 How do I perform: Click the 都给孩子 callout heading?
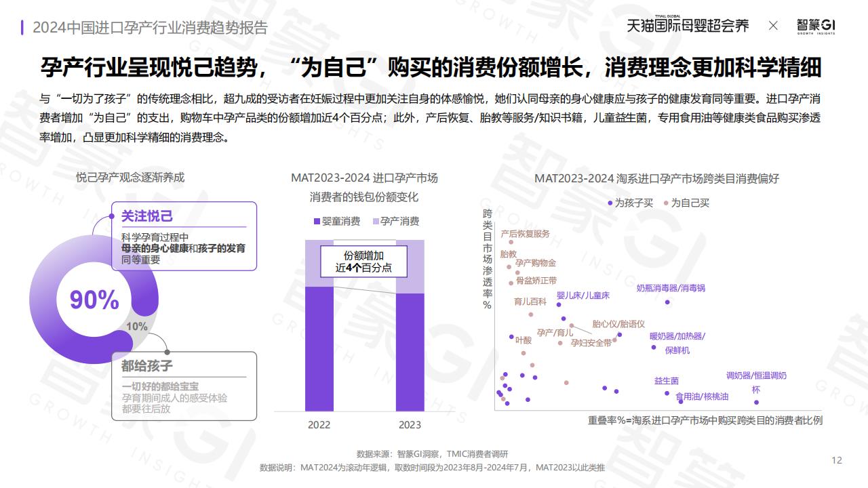pos(147,366)
